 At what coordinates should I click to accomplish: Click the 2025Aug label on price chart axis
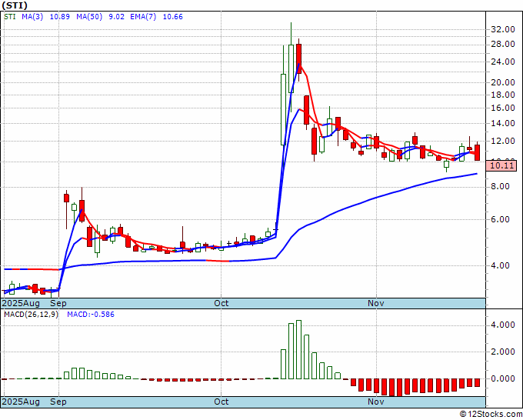pos(21,304)
